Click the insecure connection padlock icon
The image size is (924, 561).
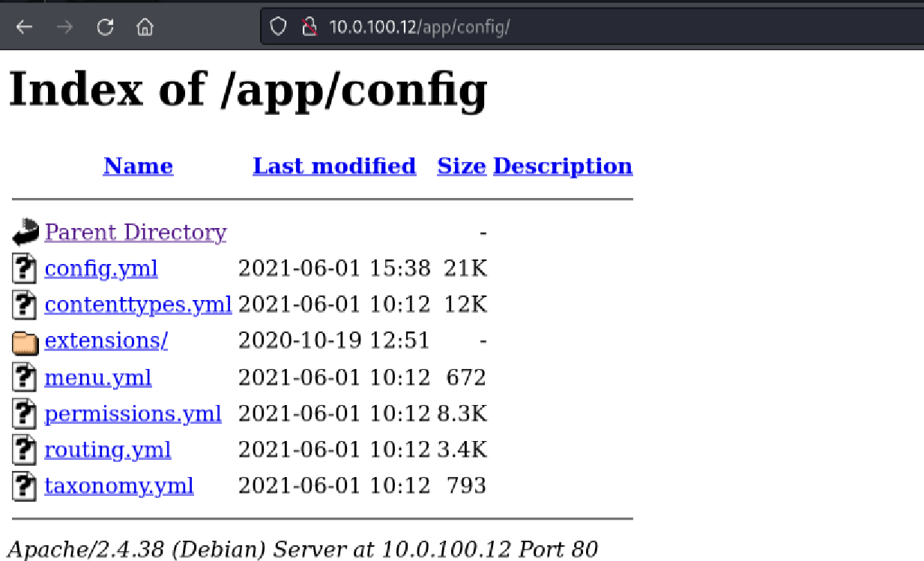[309, 28]
